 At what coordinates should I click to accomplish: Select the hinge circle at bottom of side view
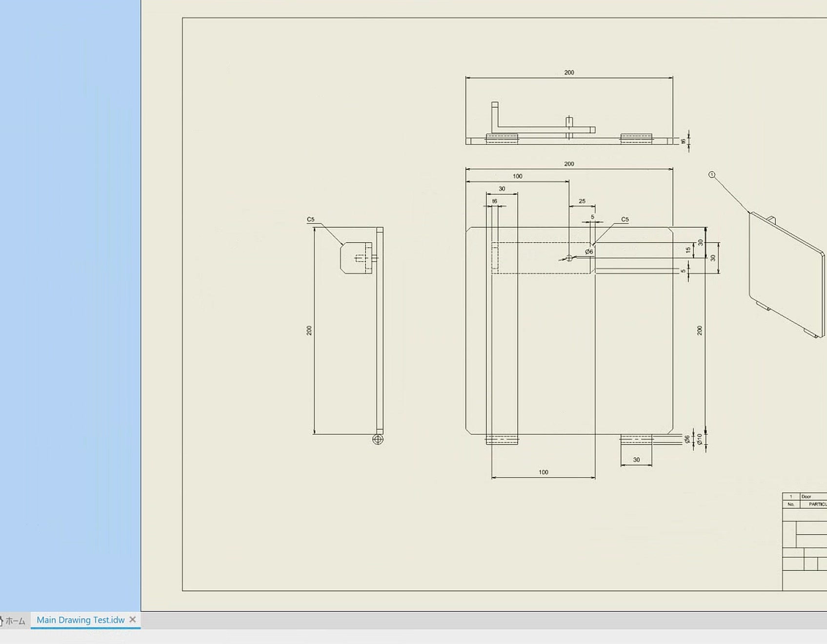(x=378, y=440)
